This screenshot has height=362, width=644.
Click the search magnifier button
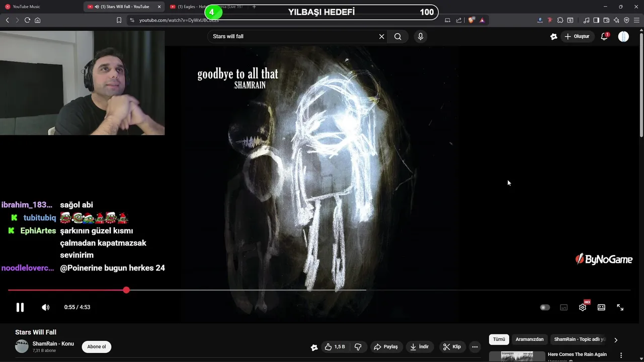point(398,36)
